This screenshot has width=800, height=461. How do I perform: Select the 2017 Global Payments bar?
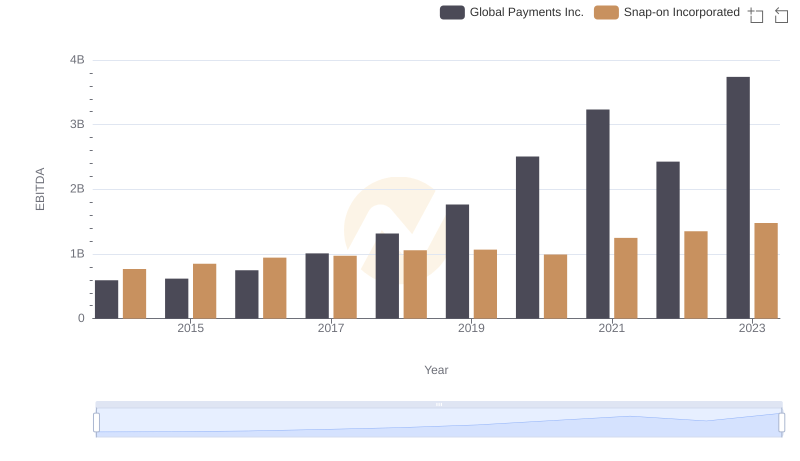point(317,286)
